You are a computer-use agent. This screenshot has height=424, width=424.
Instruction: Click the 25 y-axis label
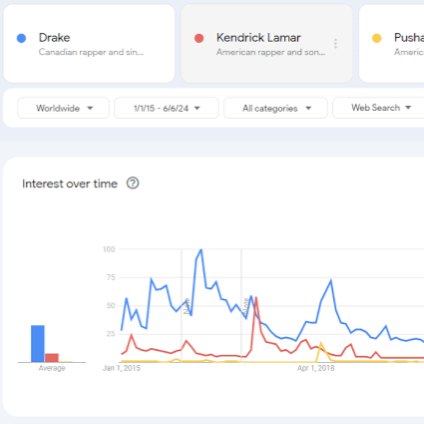pos(111,334)
